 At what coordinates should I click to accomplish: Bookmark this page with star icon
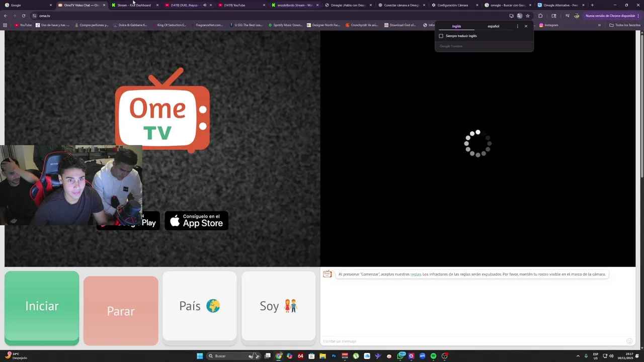[x=527, y=16]
